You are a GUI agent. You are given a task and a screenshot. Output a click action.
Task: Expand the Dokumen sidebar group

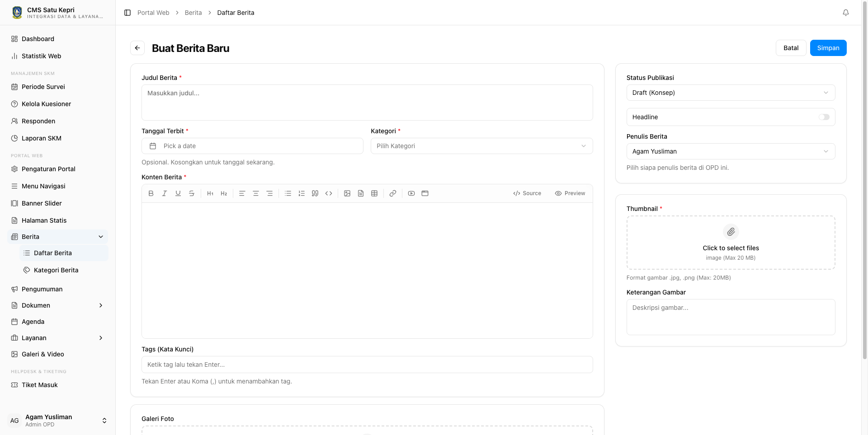(58, 305)
